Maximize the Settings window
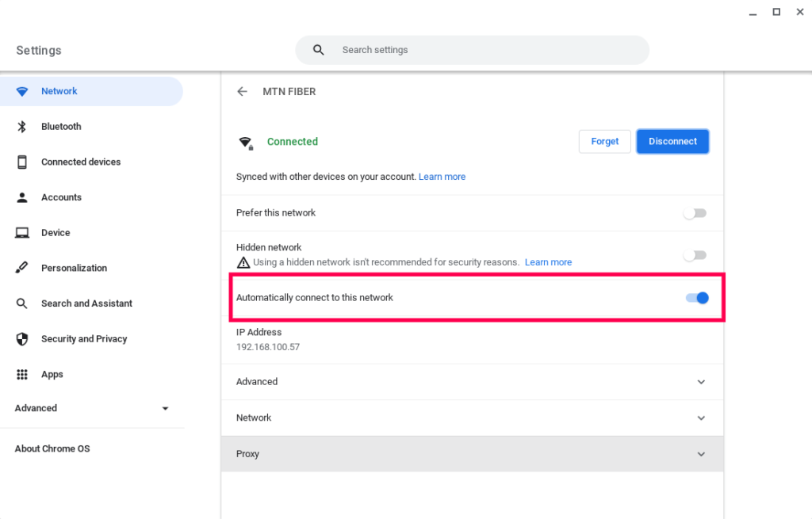This screenshot has height=519, width=812. click(x=776, y=12)
